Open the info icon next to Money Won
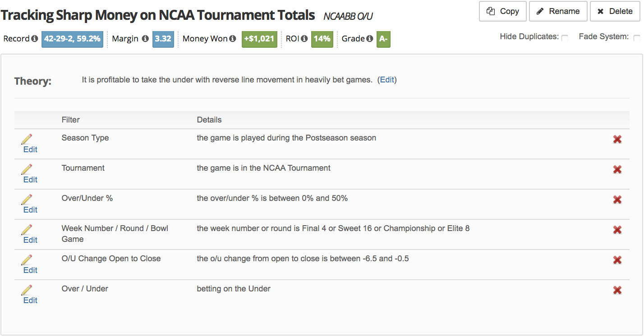The height and width of the screenshot is (336, 644). click(x=233, y=39)
